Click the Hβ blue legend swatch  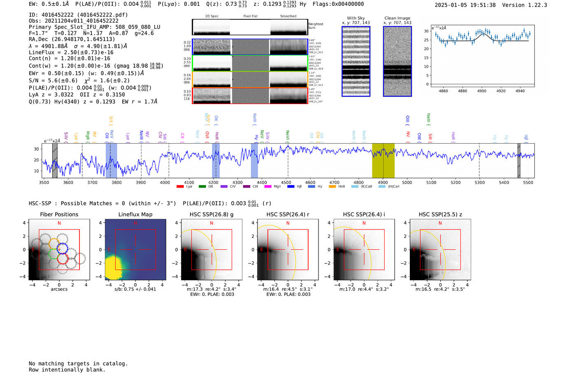point(291,187)
